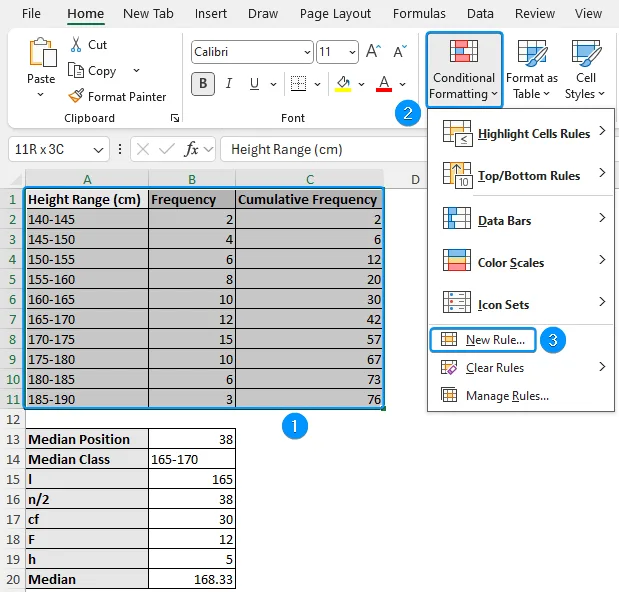Click the Insert Function fx icon
The height and width of the screenshot is (592, 619).
pyautogui.click(x=191, y=149)
